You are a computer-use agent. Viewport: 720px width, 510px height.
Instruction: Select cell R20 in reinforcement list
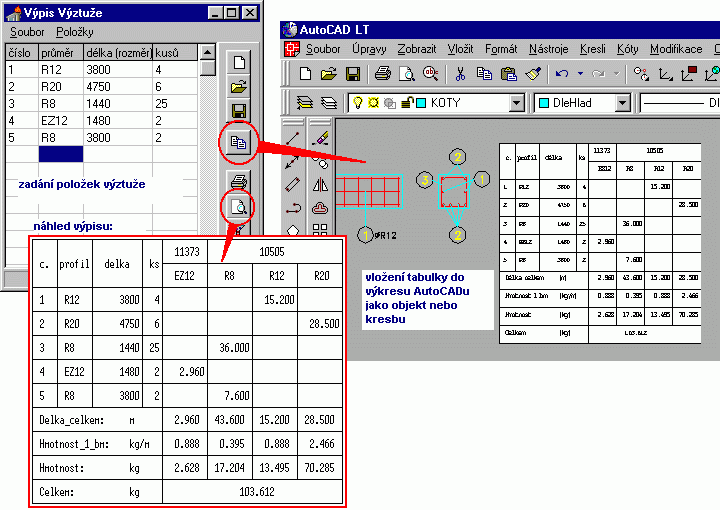61,87
